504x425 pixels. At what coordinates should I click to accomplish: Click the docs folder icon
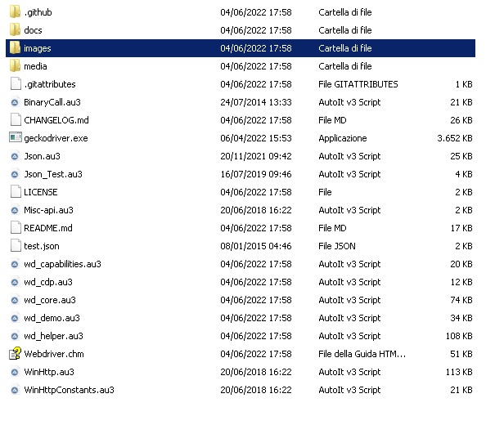coord(15,30)
